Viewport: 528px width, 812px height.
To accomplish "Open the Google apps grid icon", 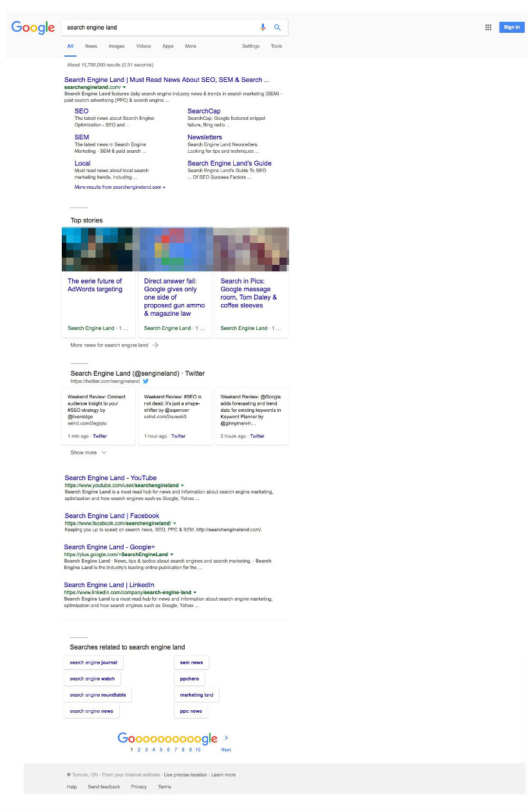I will (x=488, y=27).
